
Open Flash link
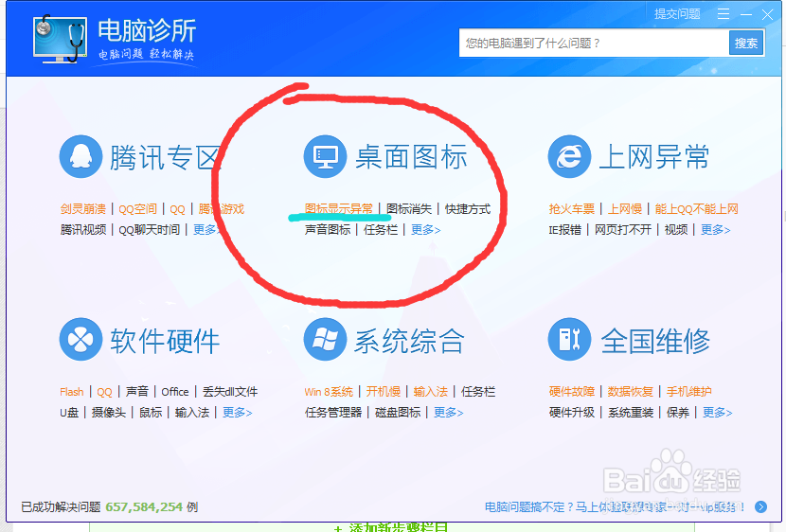tap(72, 392)
